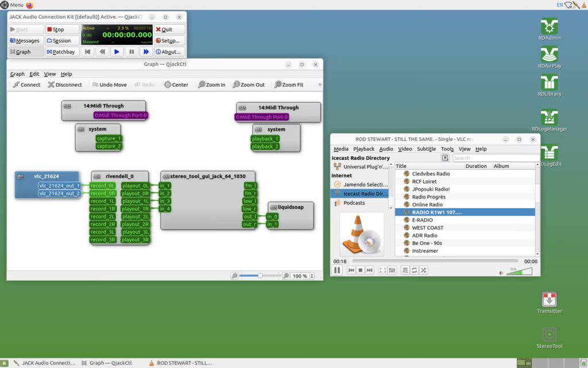Viewport: 588px width, 368px height.
Task: Click Disconnect in the Graph toolbar
Action: click(65, 85)
